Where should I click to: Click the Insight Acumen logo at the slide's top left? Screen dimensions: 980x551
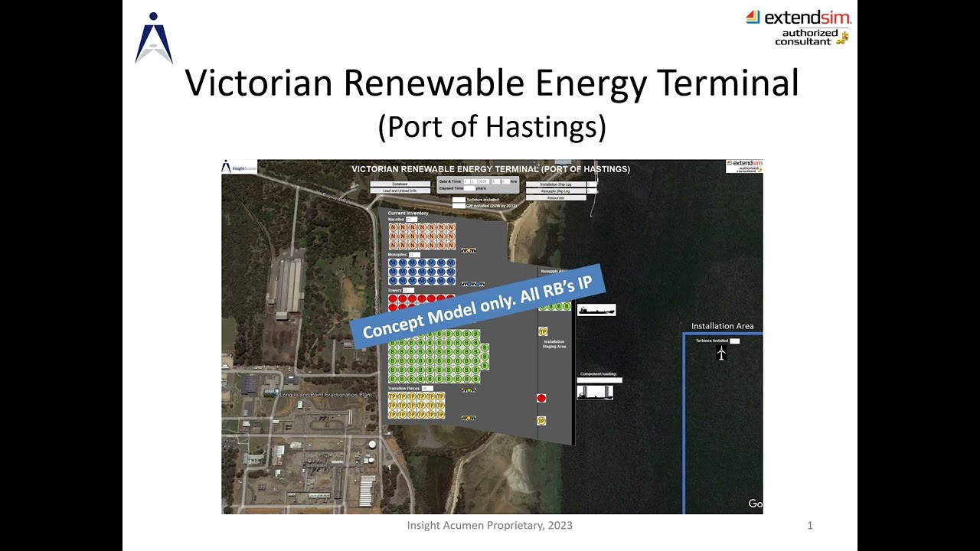click(154, 37)
